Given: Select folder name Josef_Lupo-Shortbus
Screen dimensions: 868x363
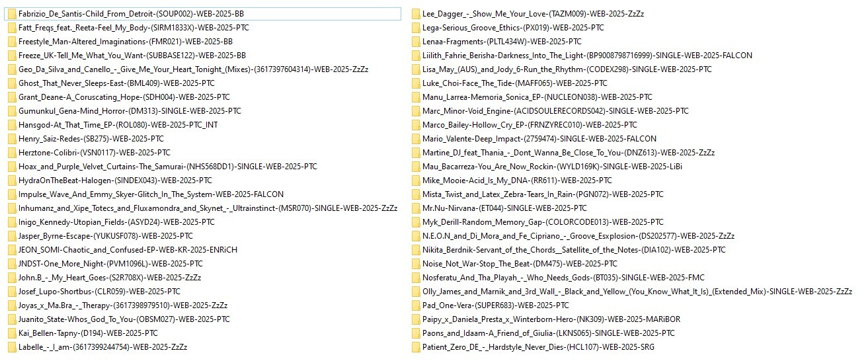Looking at the screenshot, I should [99, 292].
